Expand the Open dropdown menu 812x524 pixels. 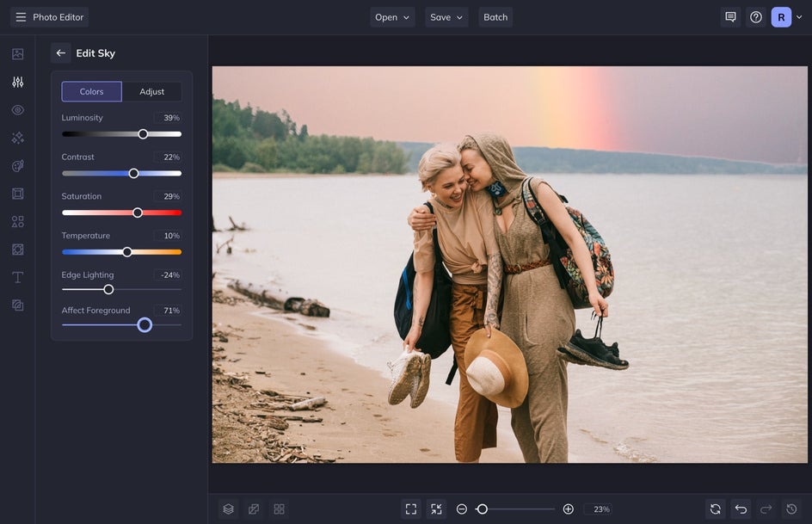[392, 17]
